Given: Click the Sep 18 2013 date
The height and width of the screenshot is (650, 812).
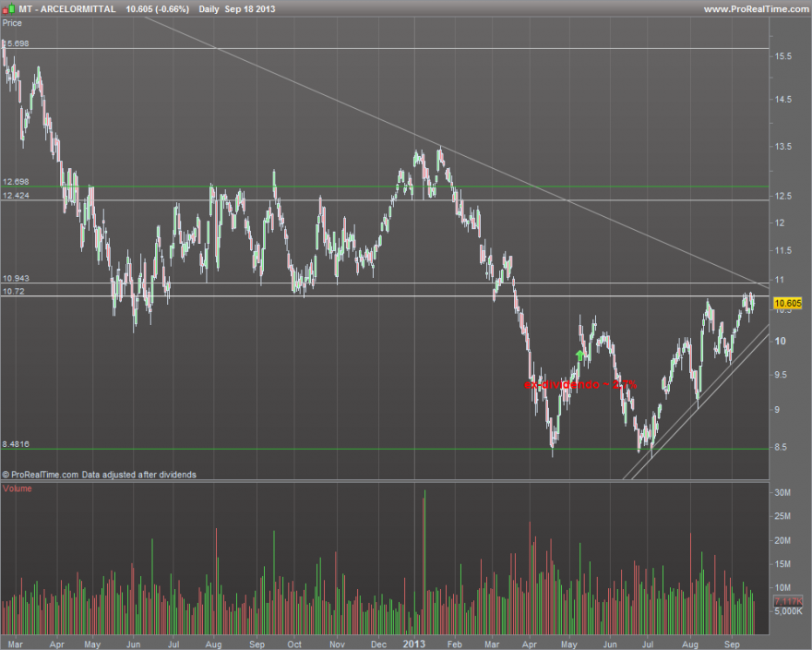Looking at the screenshot, I should pos(250,9).
